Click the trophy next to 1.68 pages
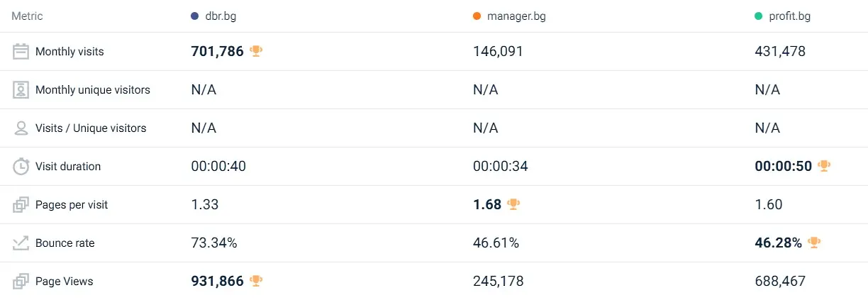The image size is (868, 300). (x=513, y=204)
